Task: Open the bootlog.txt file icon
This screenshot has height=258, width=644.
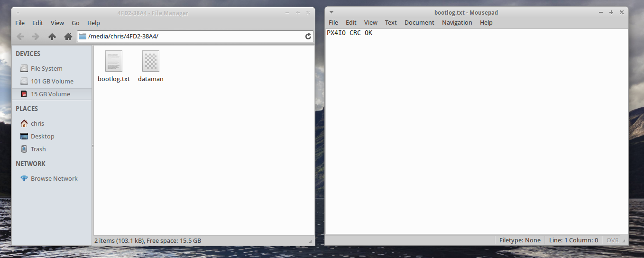Action: click(x=114, y=62)
